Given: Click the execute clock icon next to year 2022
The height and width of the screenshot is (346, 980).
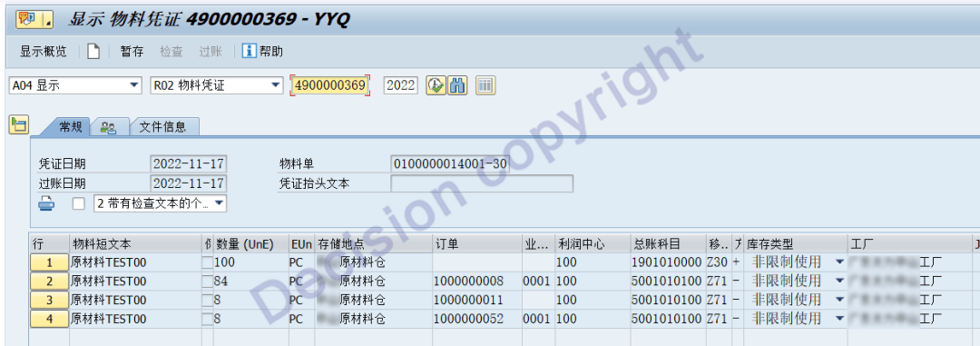Looking at the screenshot, I should click(436, 85).
